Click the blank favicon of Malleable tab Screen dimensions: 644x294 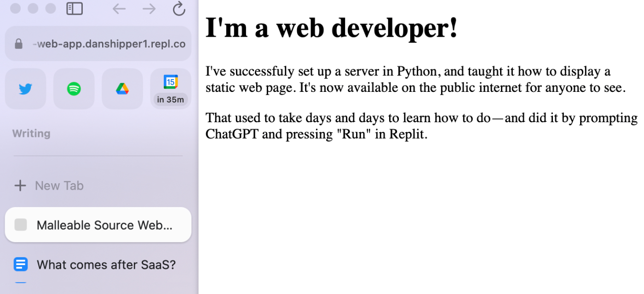[21, 225]
